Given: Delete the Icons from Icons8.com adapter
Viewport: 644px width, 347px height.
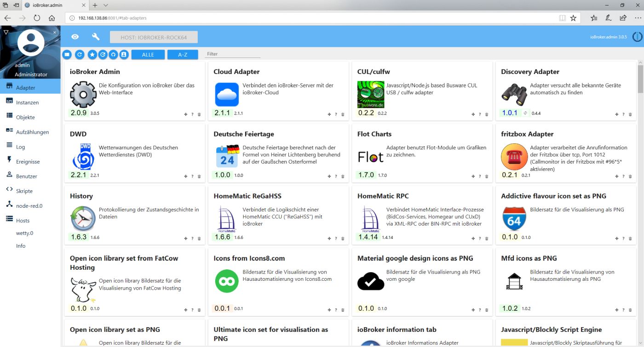Looking at the screenshot, I should click(x=343, y=310).
